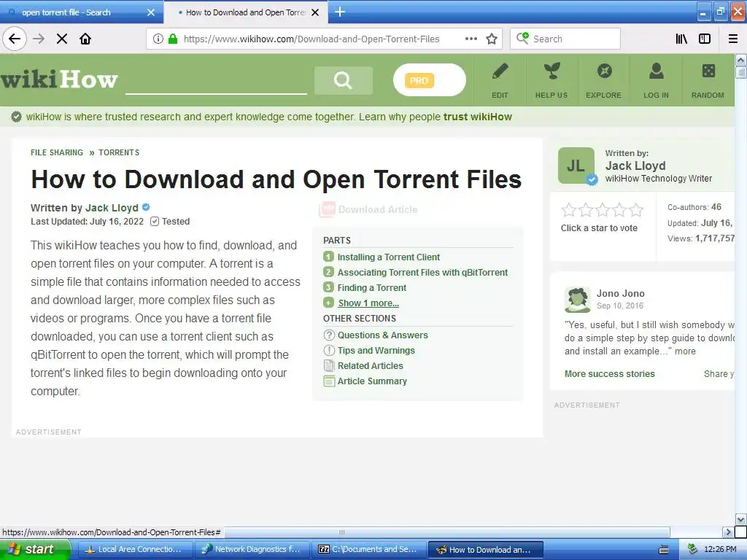Rate the article with the fifth star
This screenshot has width=747, height=560.
click(636, 209)
